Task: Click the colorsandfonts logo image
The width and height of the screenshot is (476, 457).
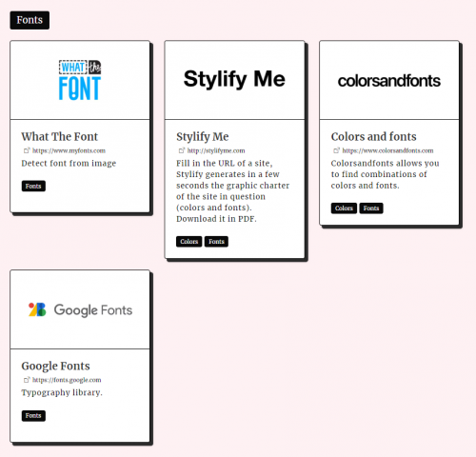Action: point(389,81)
